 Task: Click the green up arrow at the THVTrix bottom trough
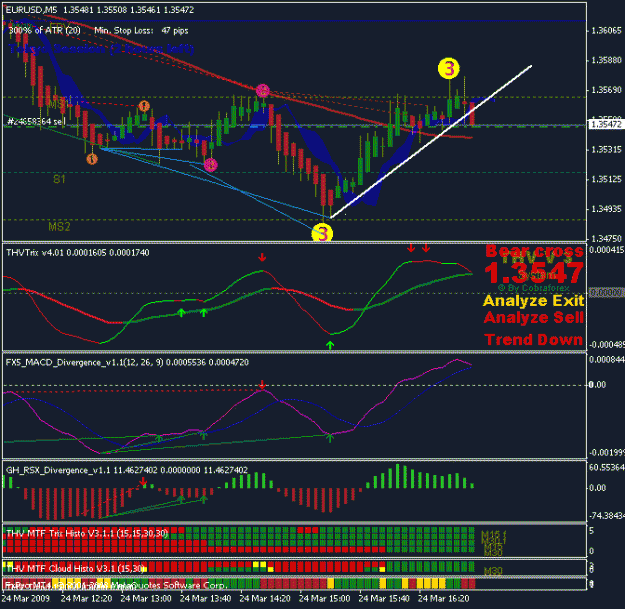[330, 345]
